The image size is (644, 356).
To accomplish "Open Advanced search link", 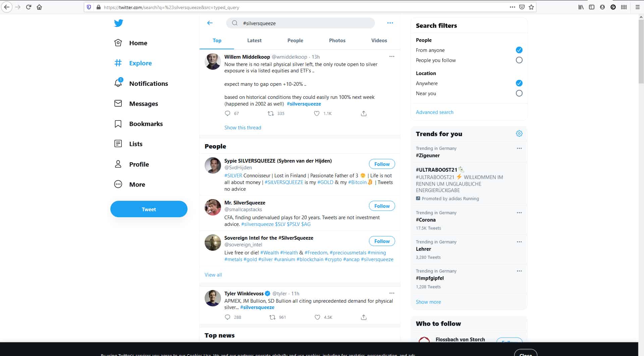I will pyautogui.click(x=434, y=112).
